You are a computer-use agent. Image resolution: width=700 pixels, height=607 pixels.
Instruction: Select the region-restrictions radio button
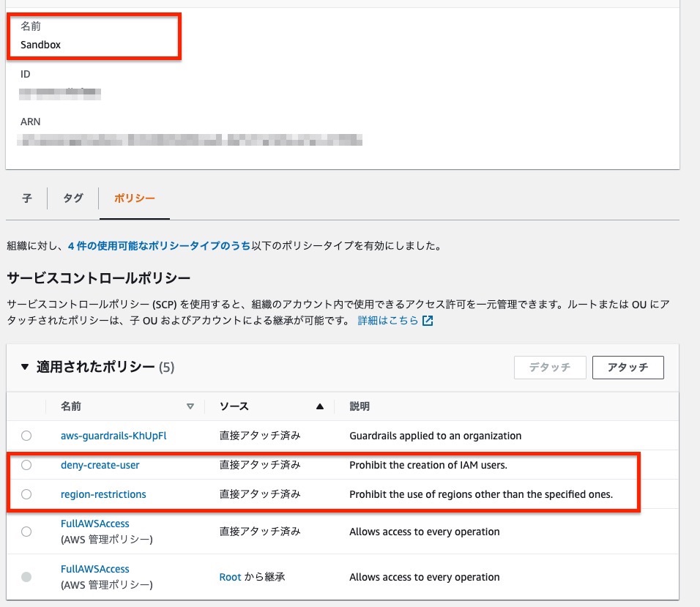point(26,494)
